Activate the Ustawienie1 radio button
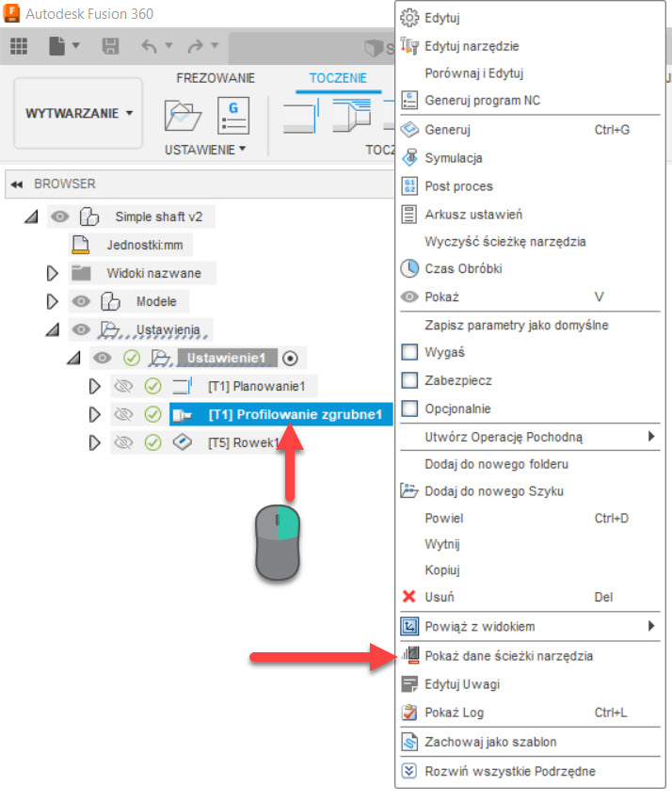Screen dimensions: 672x801 pos(291,358)
